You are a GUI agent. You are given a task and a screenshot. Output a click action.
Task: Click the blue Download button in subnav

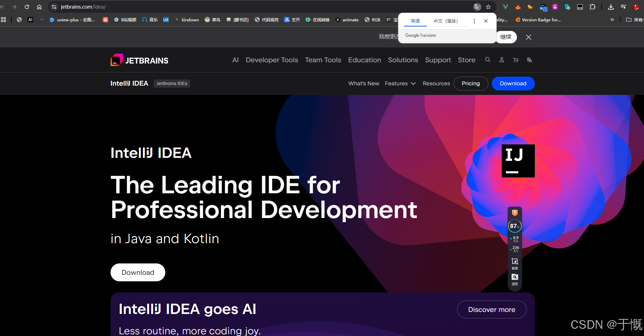click(513, 84)
